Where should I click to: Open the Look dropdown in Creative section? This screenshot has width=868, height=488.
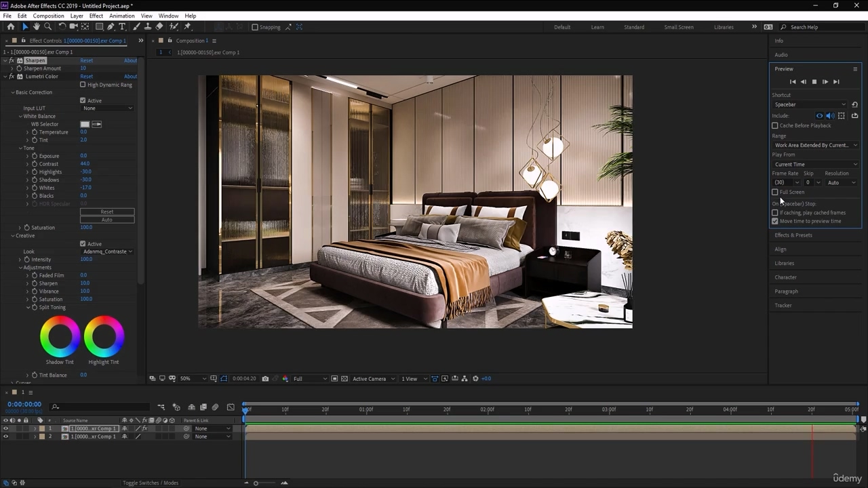[107, 251]
